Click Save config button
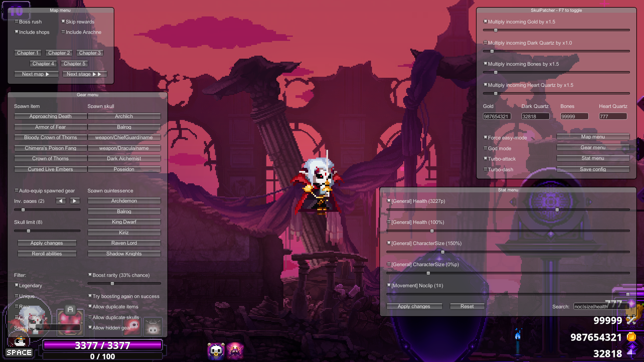Image resolution: width=644 pixels, height=362 pixels. (x=593, y=169)
